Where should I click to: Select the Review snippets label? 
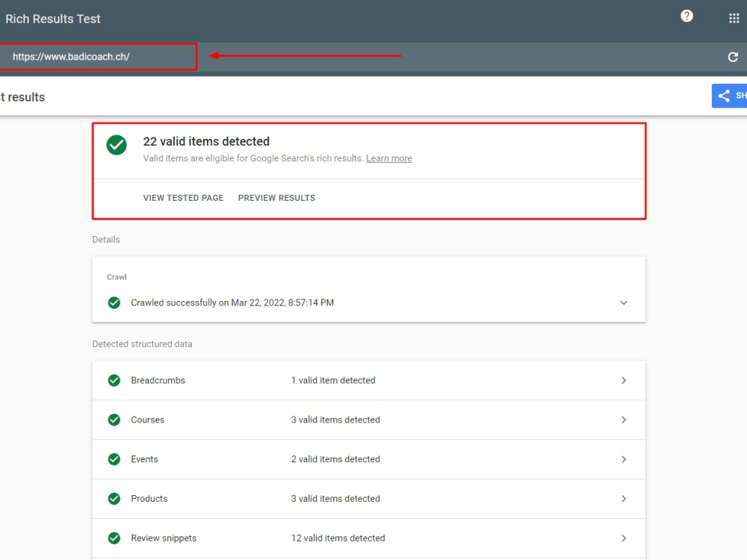[x=164, y=538]
